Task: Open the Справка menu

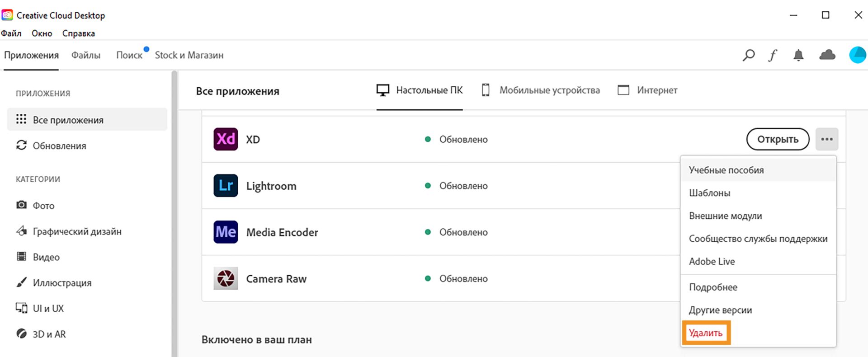Action: click(x=78, y=33)
